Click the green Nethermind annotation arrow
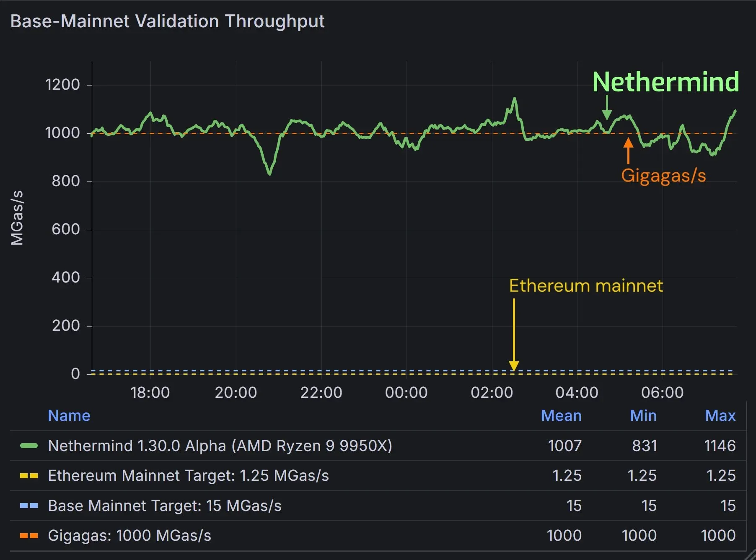Screen dimensions: 756x560 607,108
